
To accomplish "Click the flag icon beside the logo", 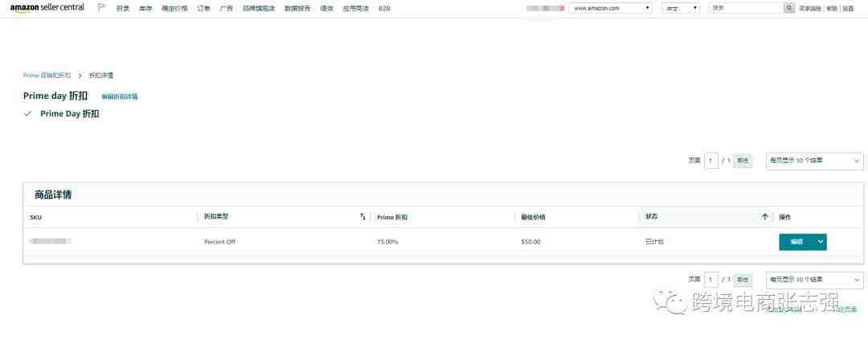I will click(101, 8).
